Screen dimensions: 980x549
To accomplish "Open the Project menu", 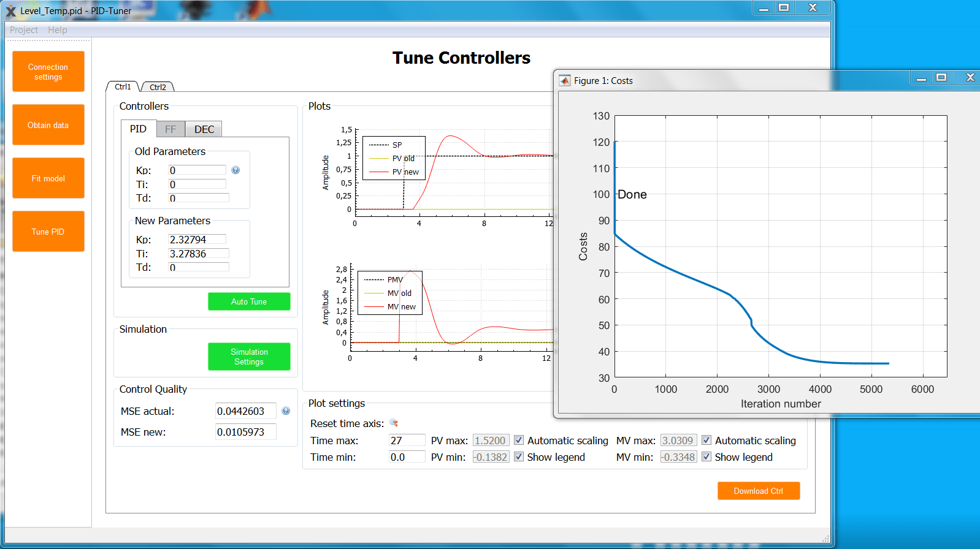I will pos(24,30).
